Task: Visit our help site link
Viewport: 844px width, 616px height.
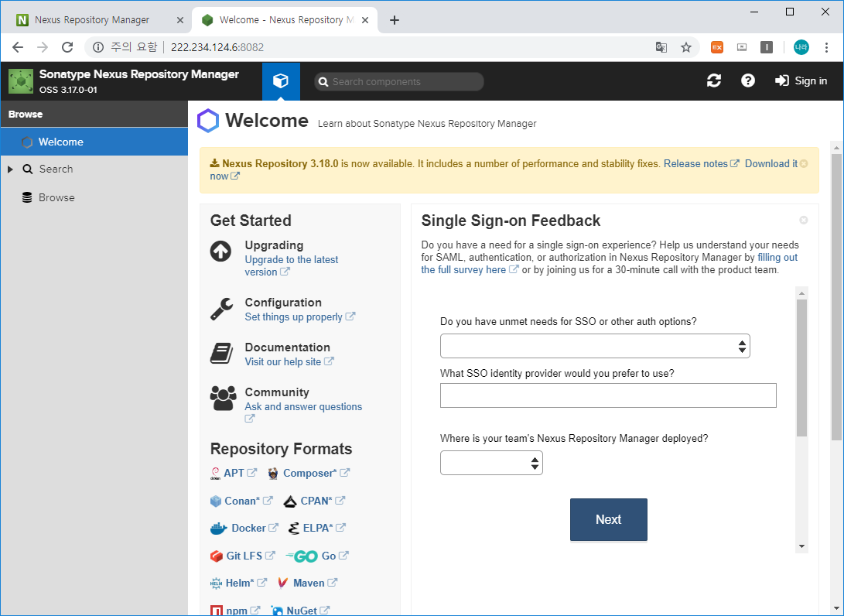Action: 289,362
